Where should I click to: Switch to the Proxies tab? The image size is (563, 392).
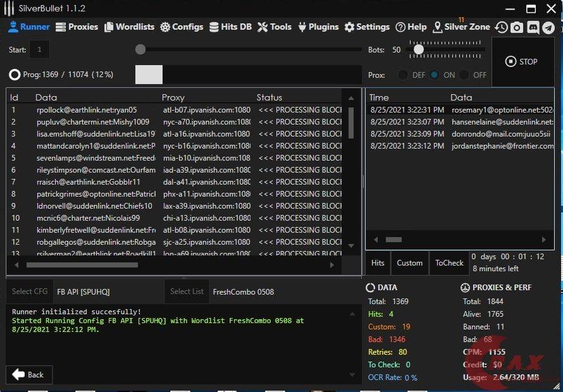click(77, 27)
